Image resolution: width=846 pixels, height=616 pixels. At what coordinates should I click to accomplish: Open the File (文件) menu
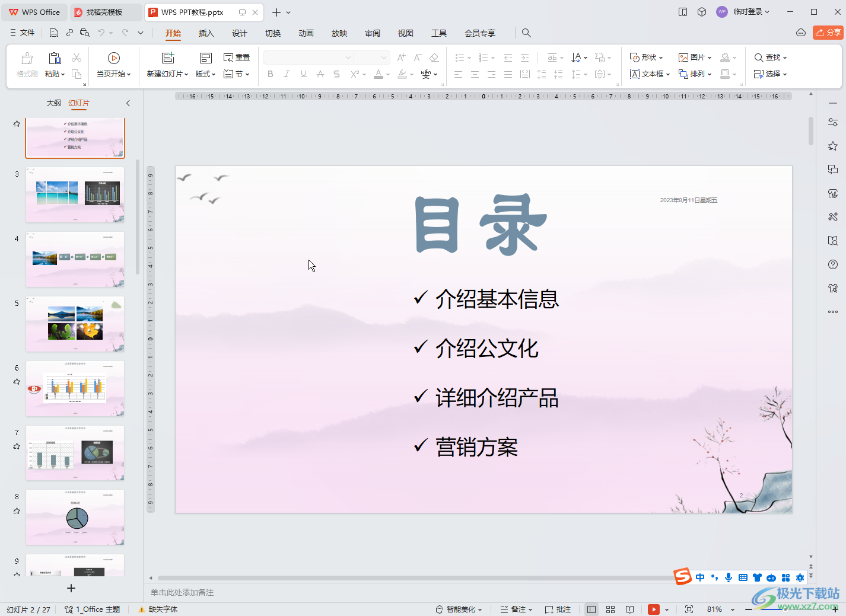pos(23,33)
